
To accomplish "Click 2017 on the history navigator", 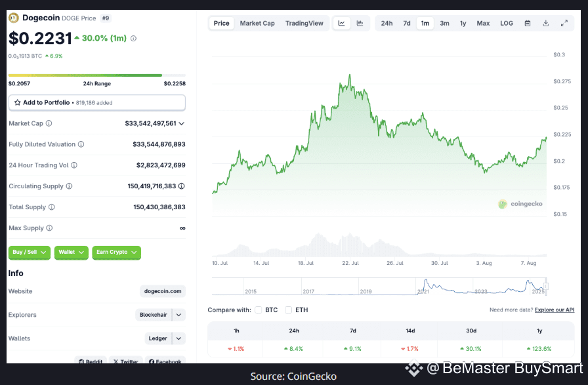I will pos(308,291).
